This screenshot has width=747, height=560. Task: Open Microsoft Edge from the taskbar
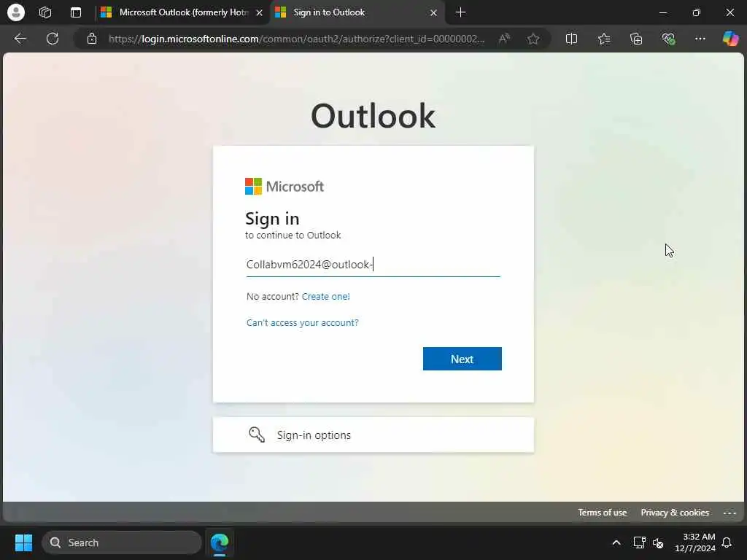tap(220, 542)
